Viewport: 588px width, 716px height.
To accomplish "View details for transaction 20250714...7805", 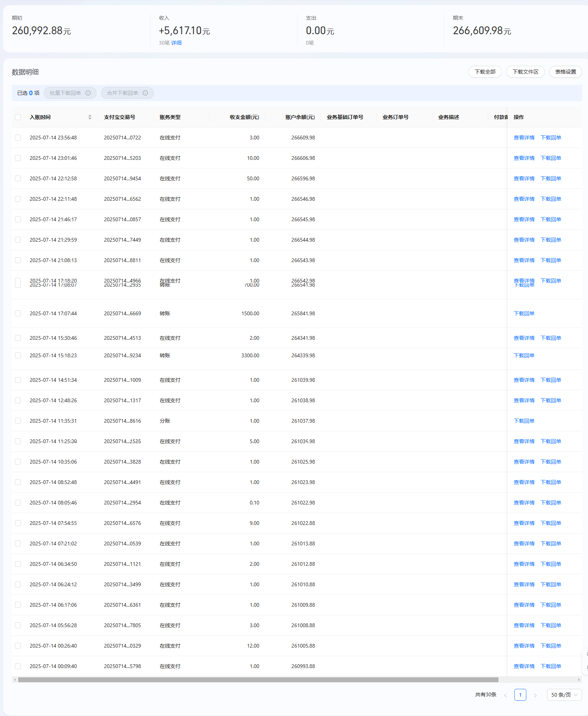I will pos(524,625).
